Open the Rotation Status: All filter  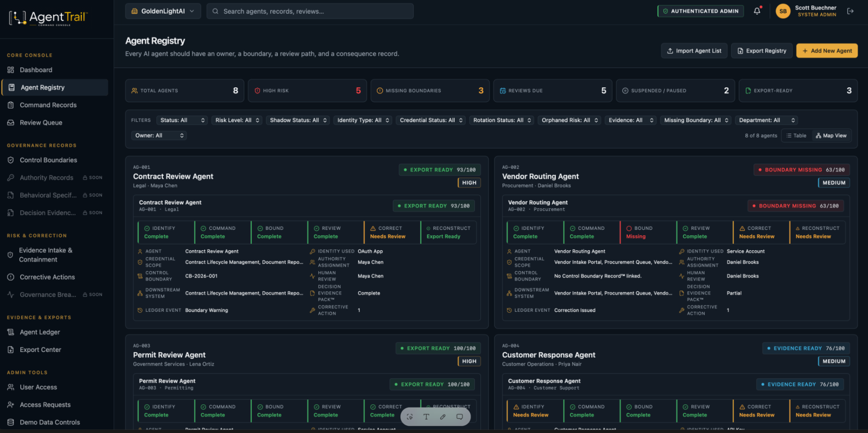click(x=502, y=120)
